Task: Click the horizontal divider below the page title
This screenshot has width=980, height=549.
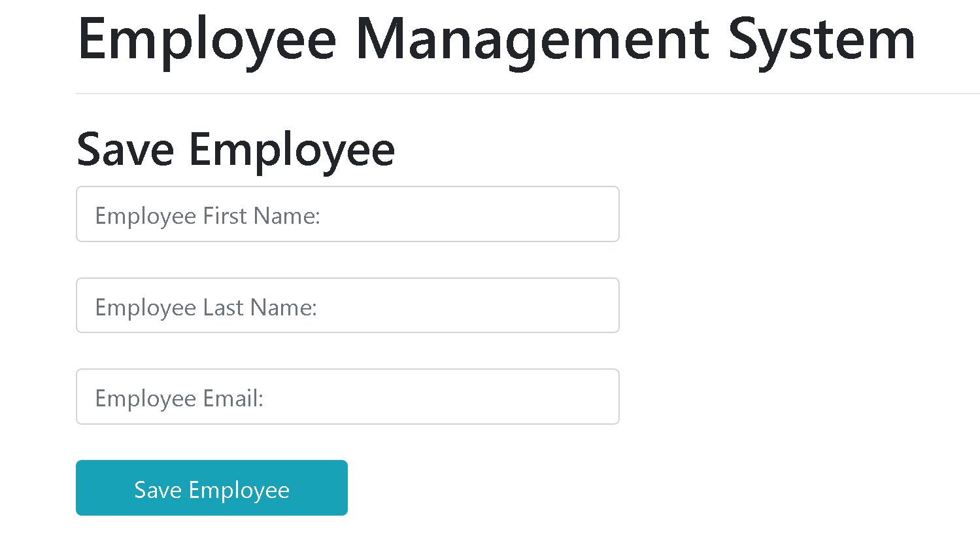Action: (496, 93)
